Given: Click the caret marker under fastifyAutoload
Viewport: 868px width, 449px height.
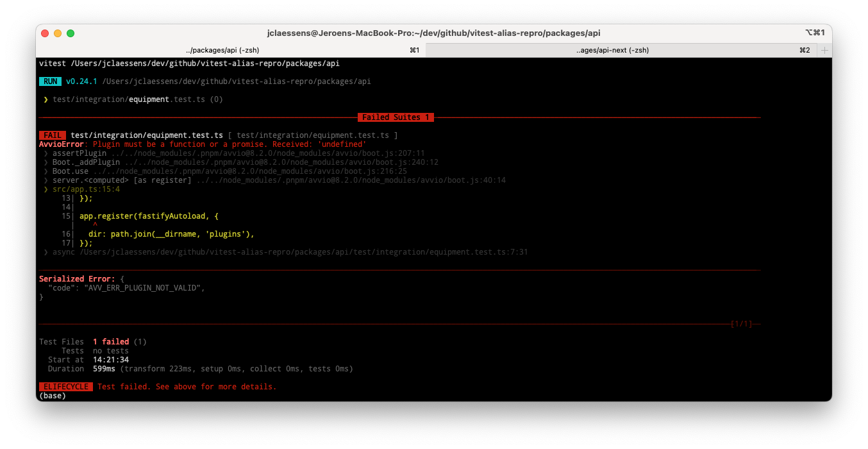Looking at the screenshot, I should [94, 225].
